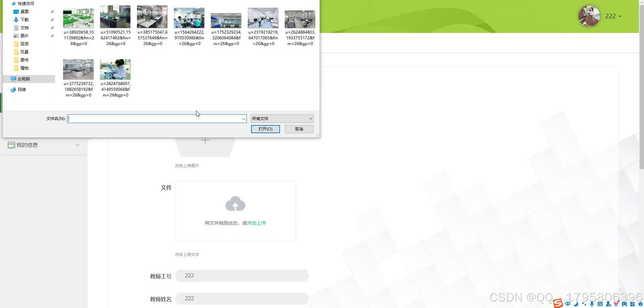
Task: Select image file u=3824768697 thumbnail
Action: [x=115, y=69]
